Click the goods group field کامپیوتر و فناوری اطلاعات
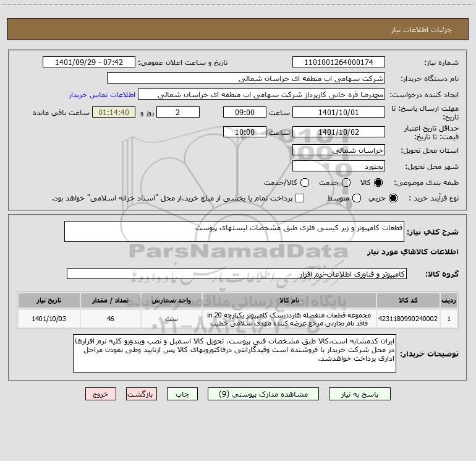 pyautogui.click(x=237, y=274)
